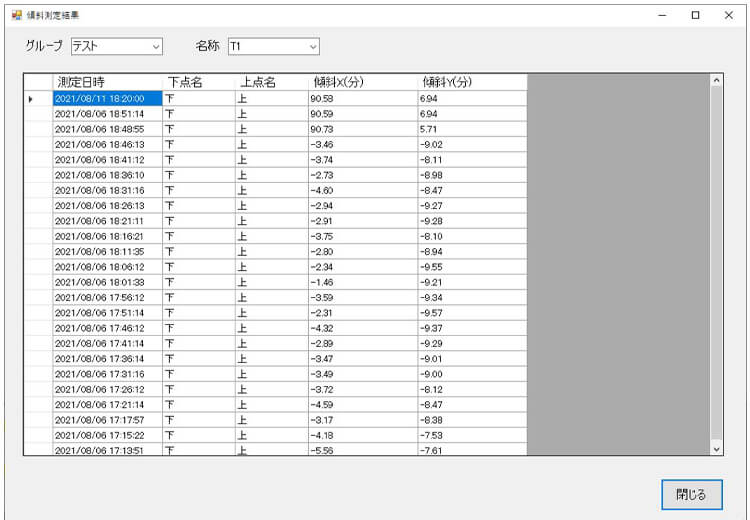Image resolution: width=750 pixels, height=520 pixels.
Task: Select cell 2021/08/06 18:21:11
Action: click(108, 221)
